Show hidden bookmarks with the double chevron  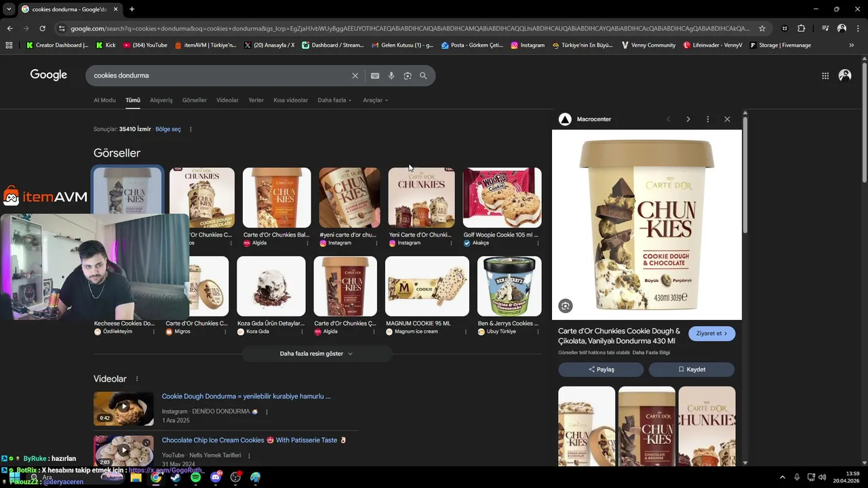[x=852, y=45]
